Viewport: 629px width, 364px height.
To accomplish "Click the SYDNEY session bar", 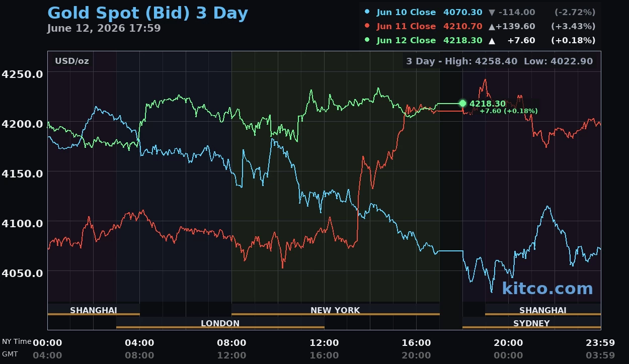I will pos(531,323).
